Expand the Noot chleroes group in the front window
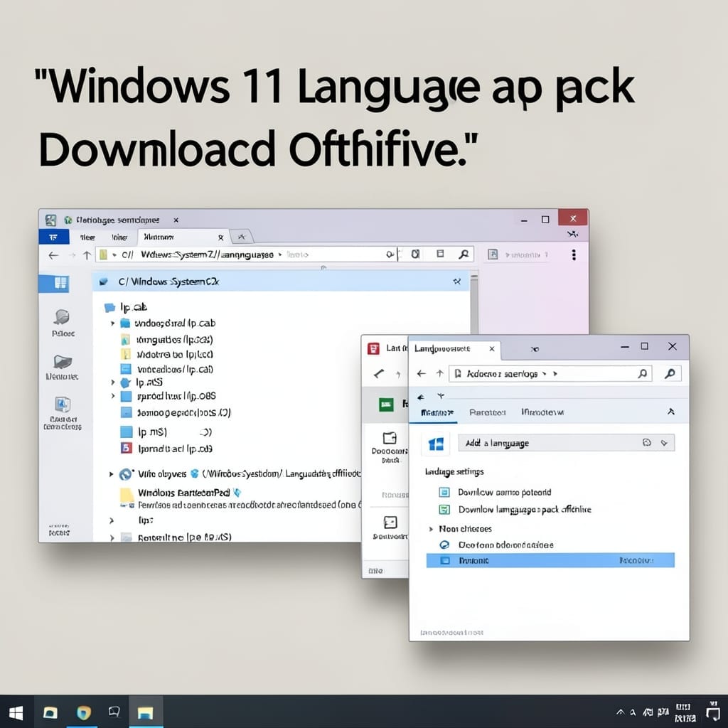 click(x=431, y=529)
